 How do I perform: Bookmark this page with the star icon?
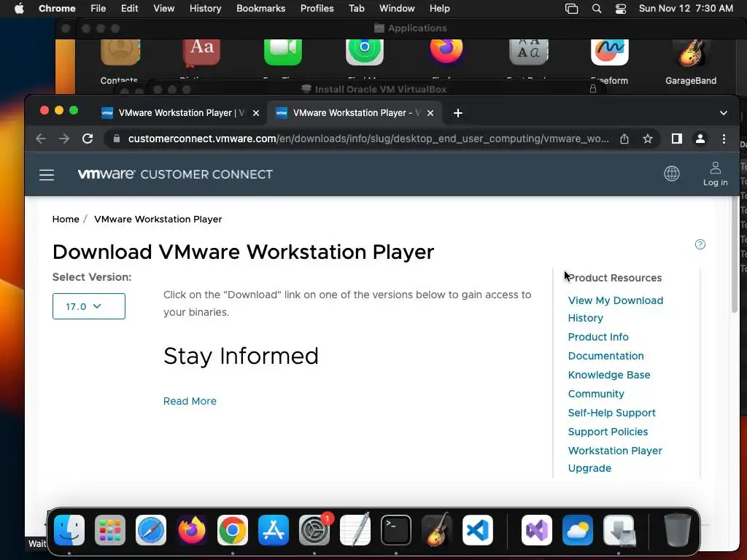pyautogui.click(x=648, y=139)
